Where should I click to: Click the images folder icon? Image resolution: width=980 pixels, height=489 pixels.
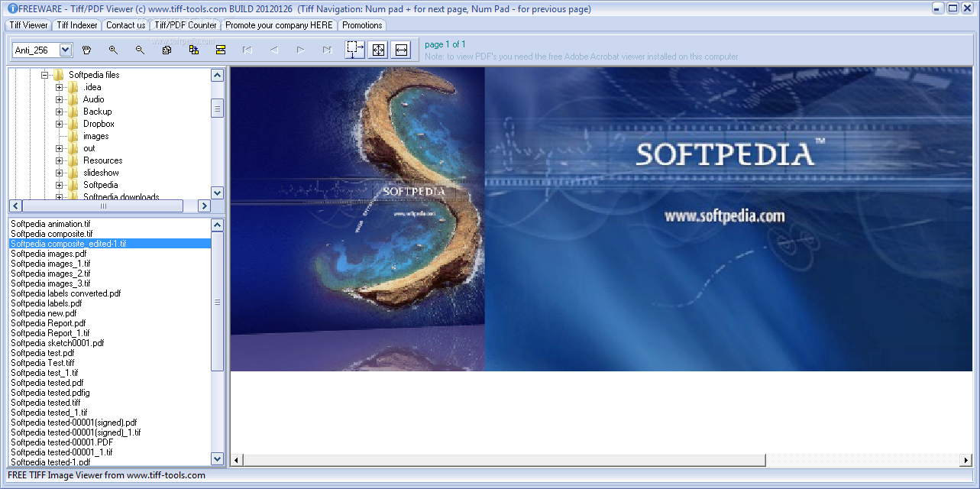click(73, 136)
